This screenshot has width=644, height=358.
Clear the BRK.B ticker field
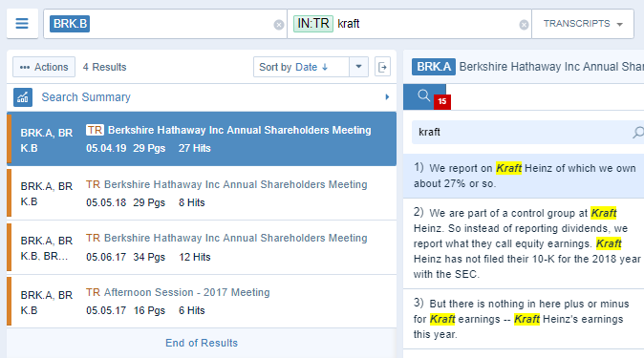click(x=278, y=25)
